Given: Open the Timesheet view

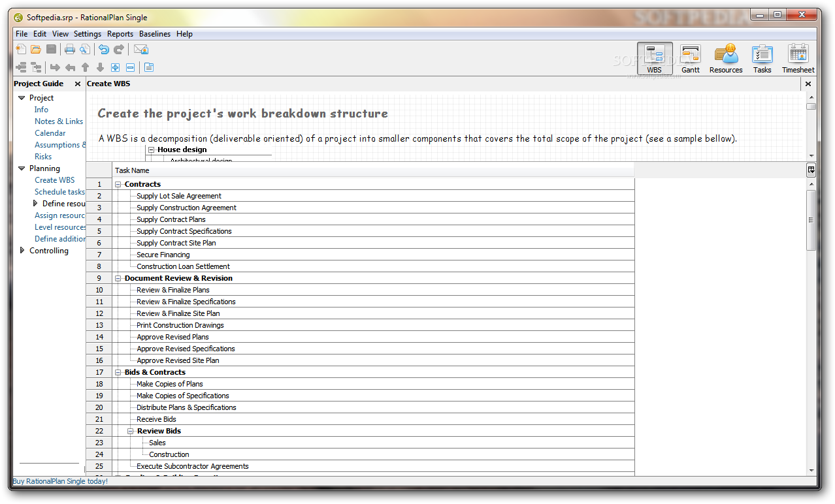Looking at the screenshot, I should 798,59.
